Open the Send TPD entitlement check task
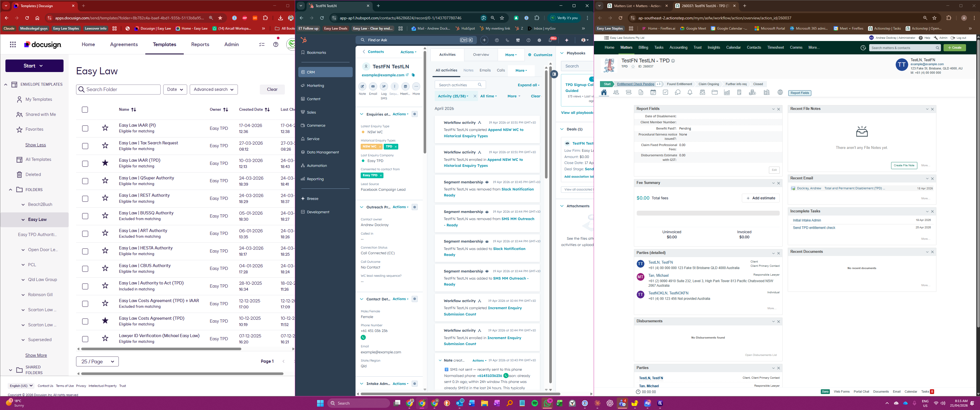Screen dimensions: 980x410 point(814,228)
